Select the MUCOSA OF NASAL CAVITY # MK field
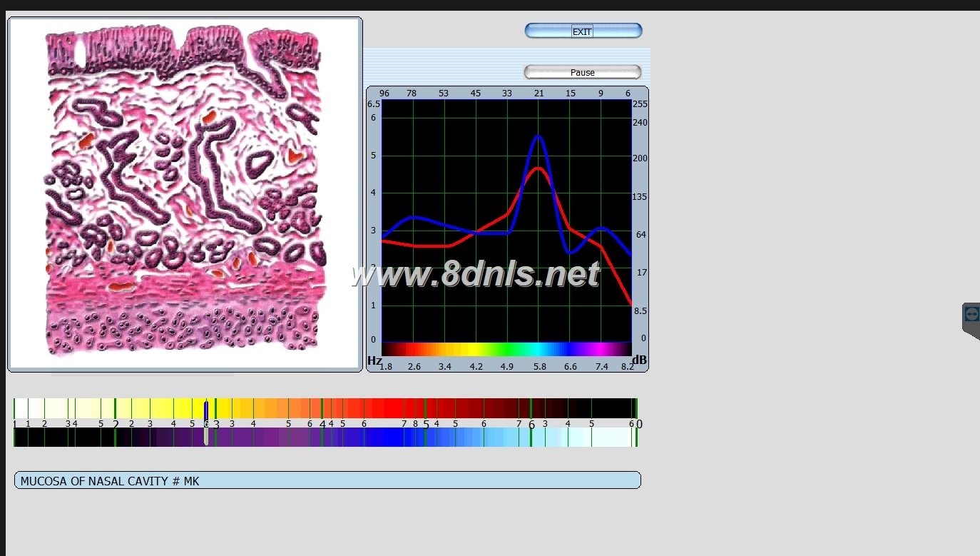 (327, 480)
